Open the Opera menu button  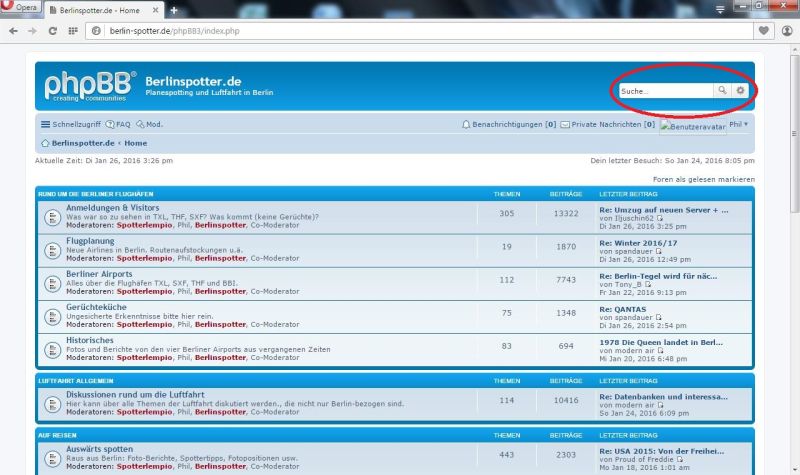(x=20, y=7)
